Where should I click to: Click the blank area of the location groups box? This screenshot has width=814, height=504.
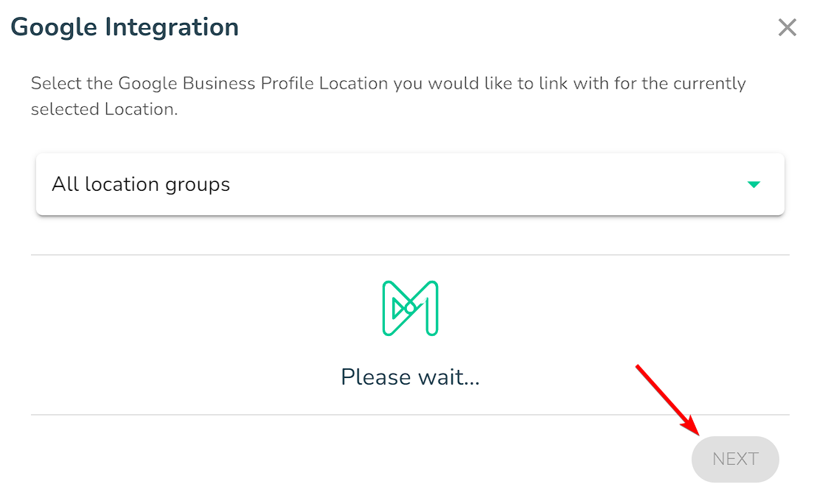pos(488,184)
